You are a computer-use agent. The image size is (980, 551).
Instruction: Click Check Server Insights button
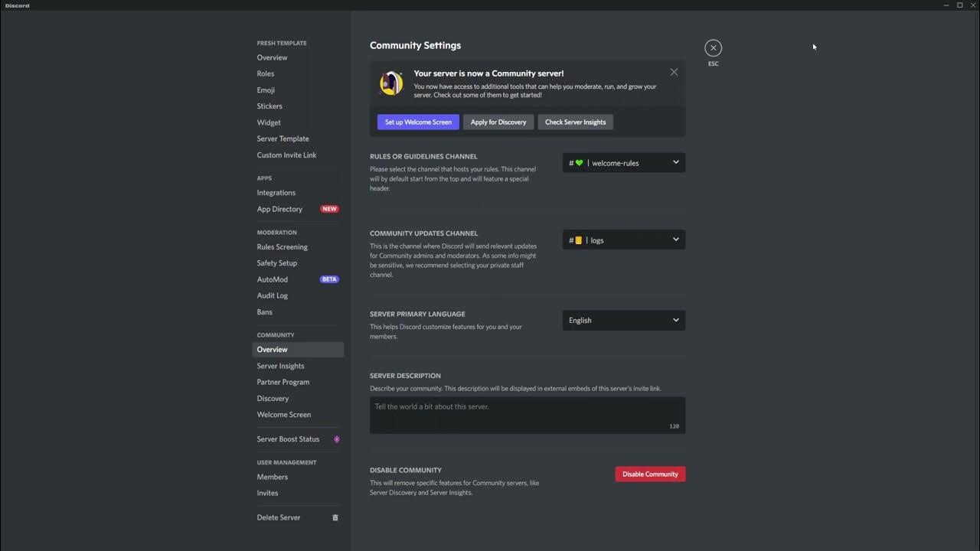575,122
